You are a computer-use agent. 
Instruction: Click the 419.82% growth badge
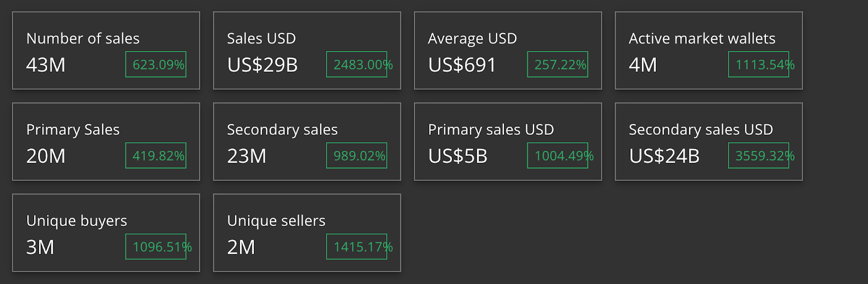tap(156, 156)
